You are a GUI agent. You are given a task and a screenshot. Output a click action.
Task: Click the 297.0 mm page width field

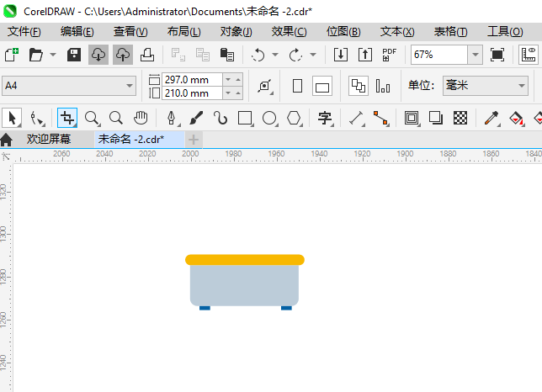(192, 79)
